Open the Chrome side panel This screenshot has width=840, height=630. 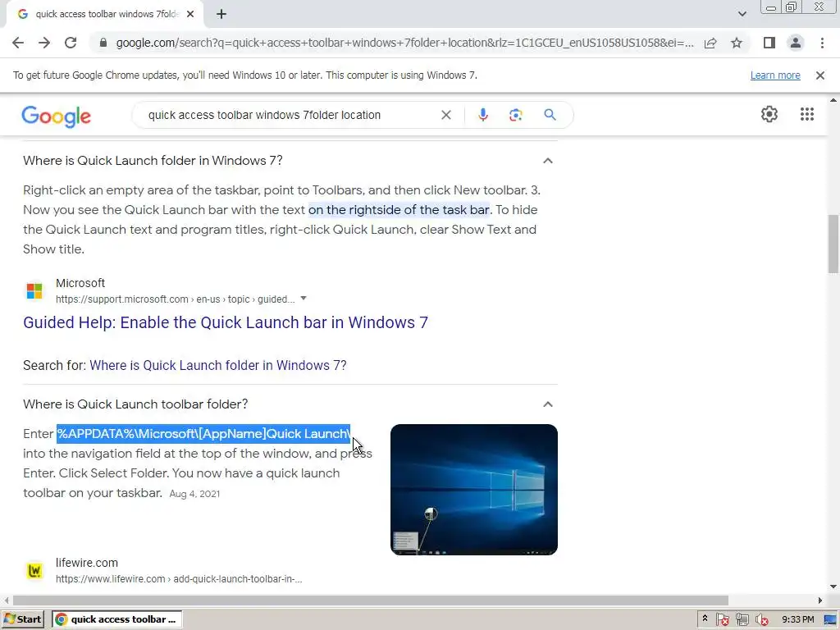coord(769,43)
